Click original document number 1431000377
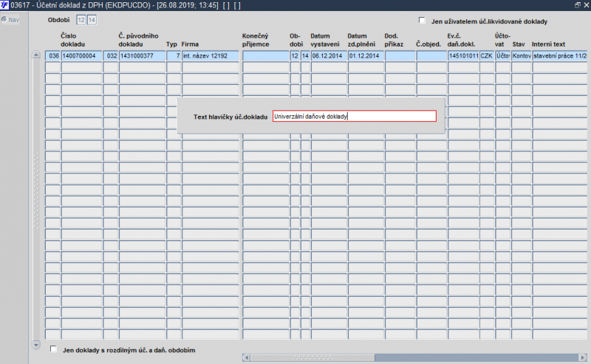This screenshot has height=364, width=591. [142, 56]
